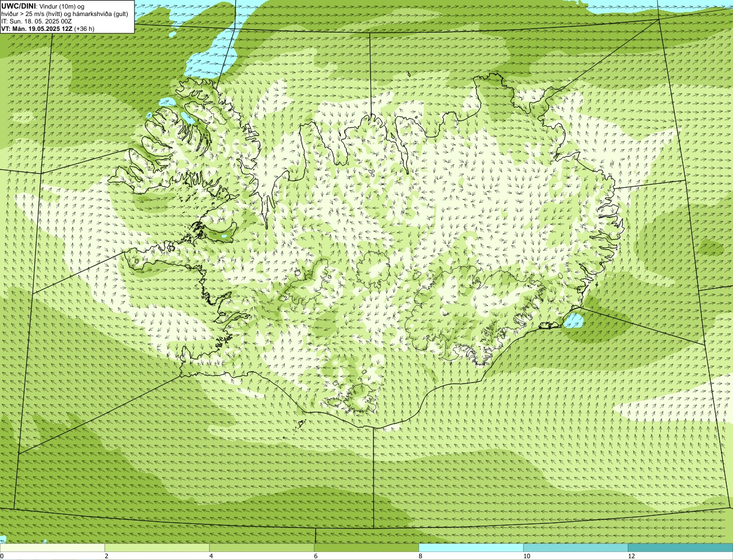Screen dimensions: 733x560
Task: Click the dark teal legend swatch after 12
Action: coord(680,548)
